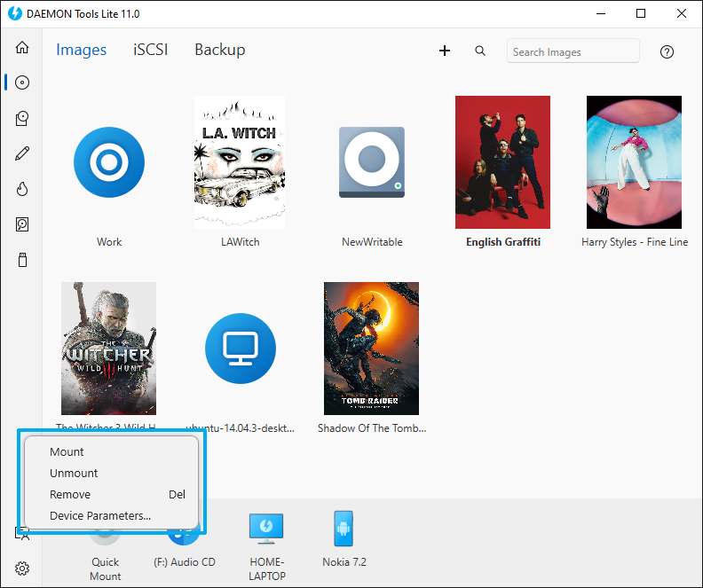The width and height of the screenshot is (703, 588).
Task: Maximize the DAEMON Tools window
Action: [641, 13]
